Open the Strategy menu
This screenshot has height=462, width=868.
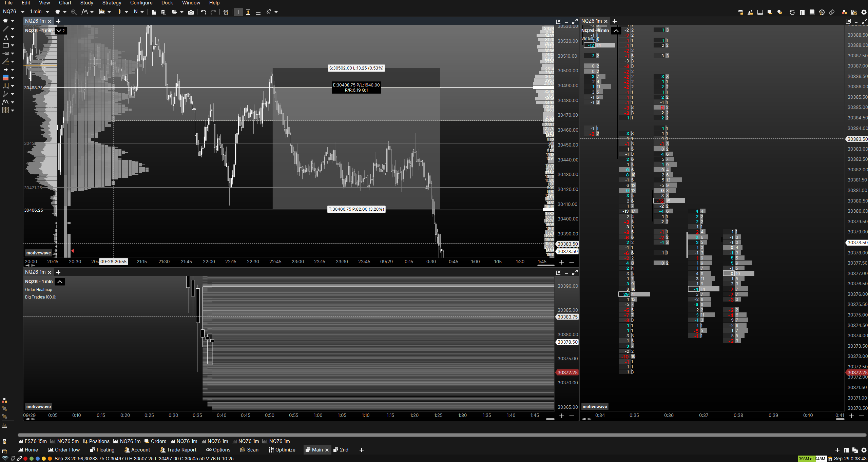pyautogui.click(x=112, y=3)
